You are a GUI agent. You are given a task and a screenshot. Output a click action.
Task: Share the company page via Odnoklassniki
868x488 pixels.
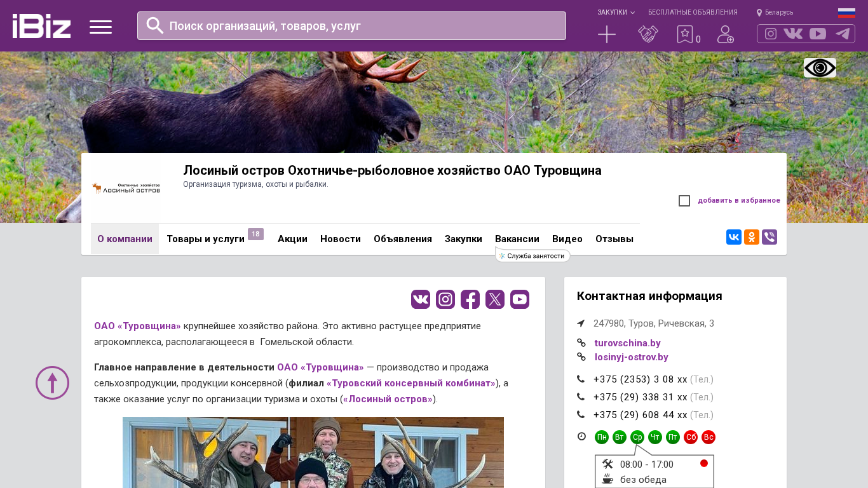click(752, 237)
